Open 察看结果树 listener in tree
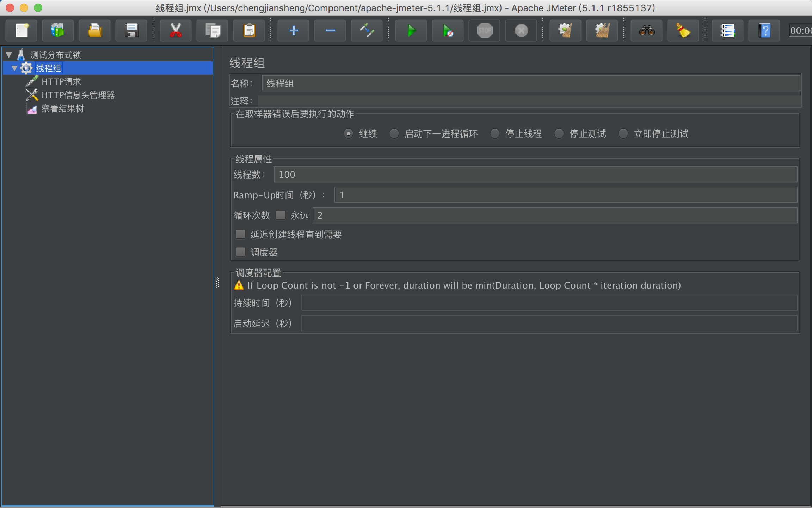The height and width of the screenshot is (508, 812). 62,109
